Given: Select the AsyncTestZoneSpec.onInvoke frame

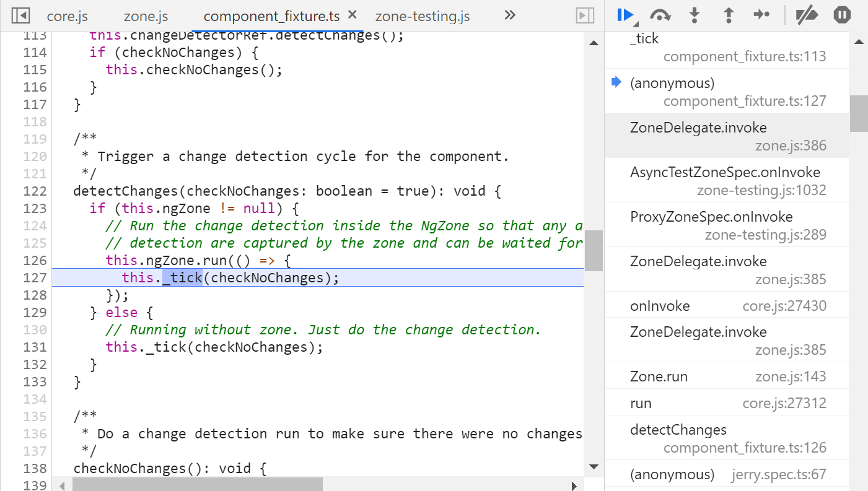Looking at the screenshot, I should [x=727, y=180].
